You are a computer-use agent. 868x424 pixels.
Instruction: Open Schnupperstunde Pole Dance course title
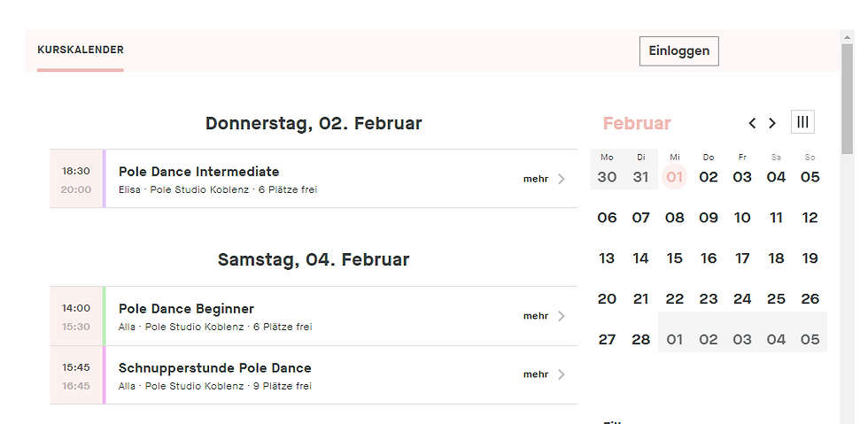[214, 368]
